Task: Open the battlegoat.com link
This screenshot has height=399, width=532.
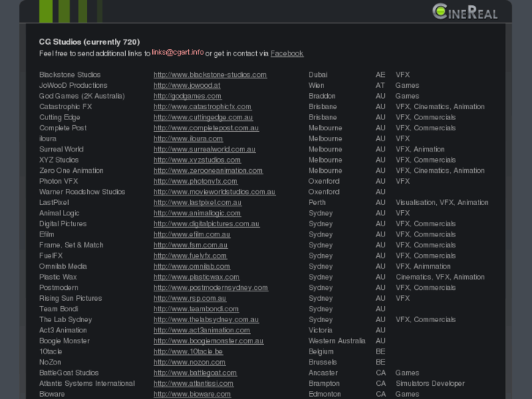Action: click(195, 373)
